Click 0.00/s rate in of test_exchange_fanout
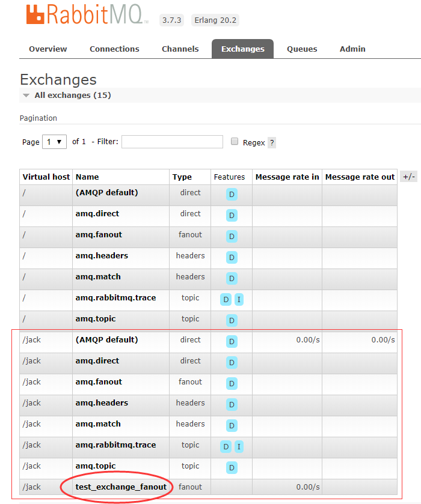 (308, 487)
